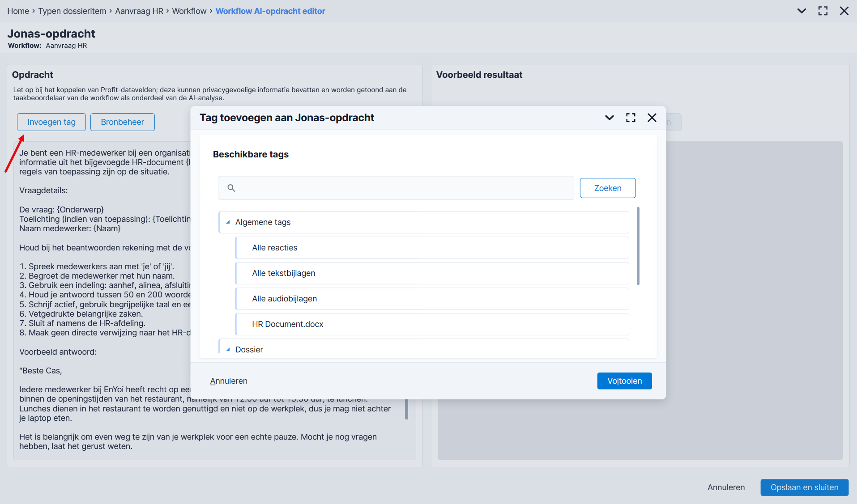857x504 pixels.
Task: Click the search magnifier icon in tags field
Action: pos(231,188)
